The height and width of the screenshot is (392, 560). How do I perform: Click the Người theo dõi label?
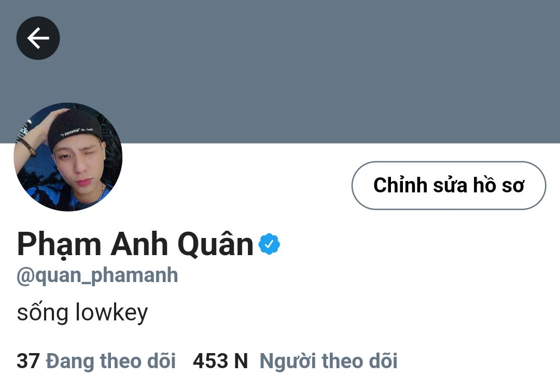328,361
